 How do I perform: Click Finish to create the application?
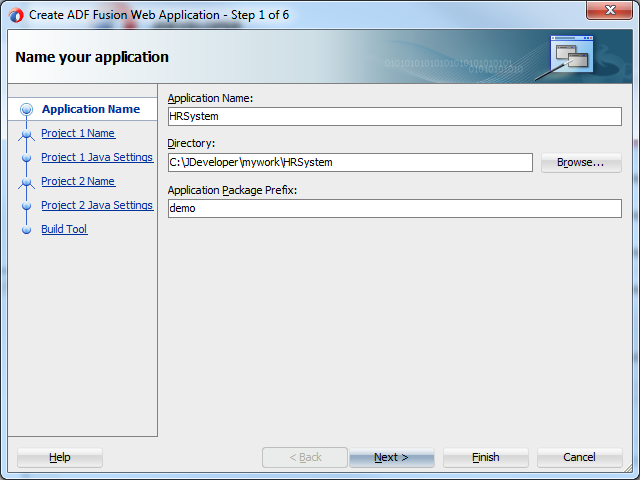(486, 457)
